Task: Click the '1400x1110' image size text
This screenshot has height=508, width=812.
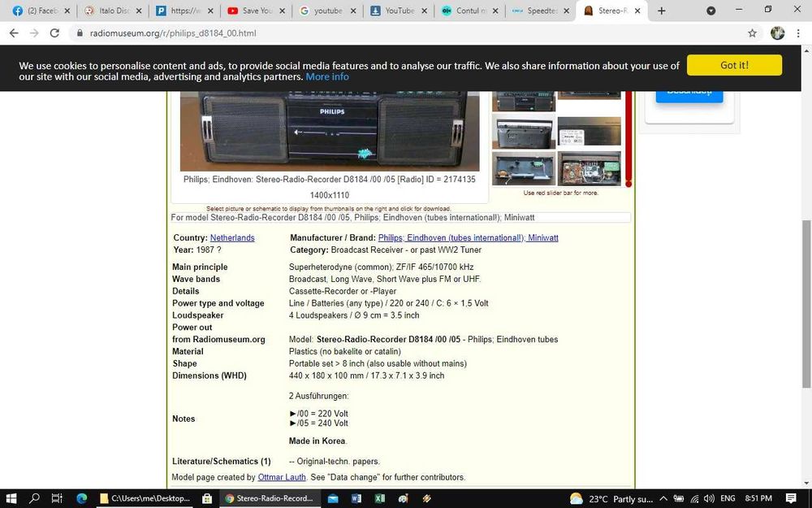Action: tap(330, 195)
